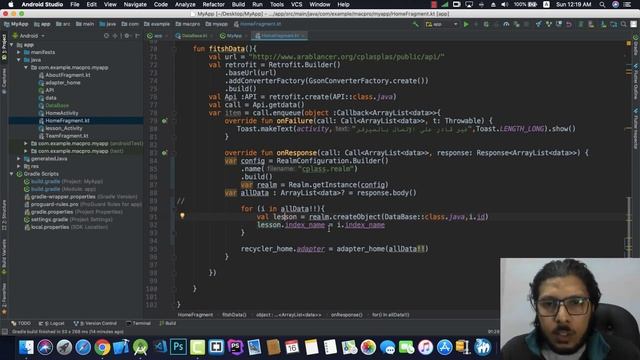
Task: Open the TODO tool window
Action: coord(21,323)
